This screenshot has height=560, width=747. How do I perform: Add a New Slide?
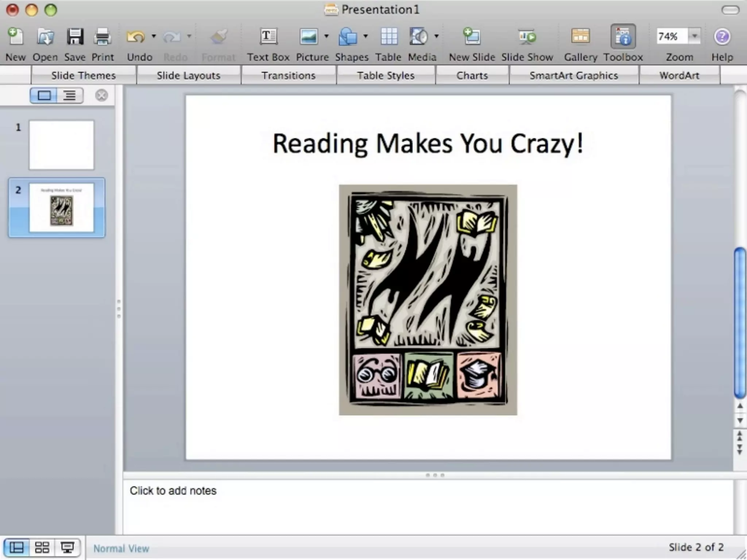(x=472, y=37)
